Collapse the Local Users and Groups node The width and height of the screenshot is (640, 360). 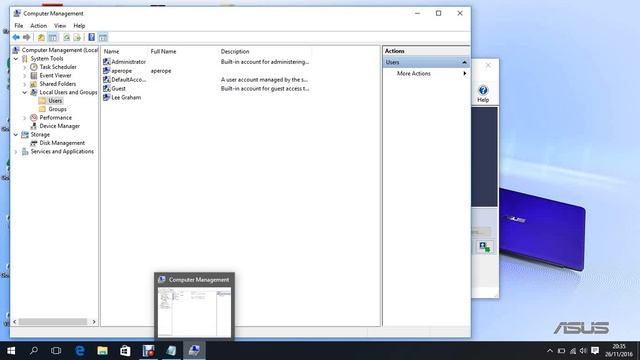pos(24,93)
